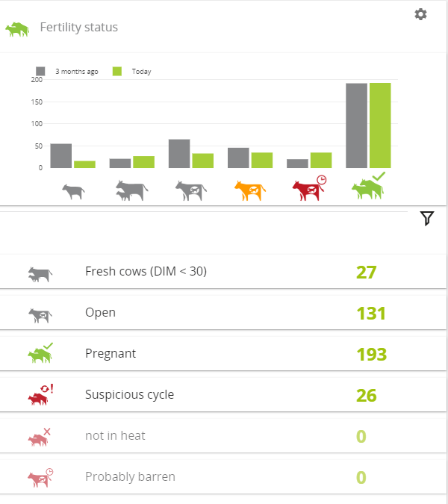This screenshot has height=504, width=448.
Task: Click the 'not in heat' row
Action: (223, 436)
